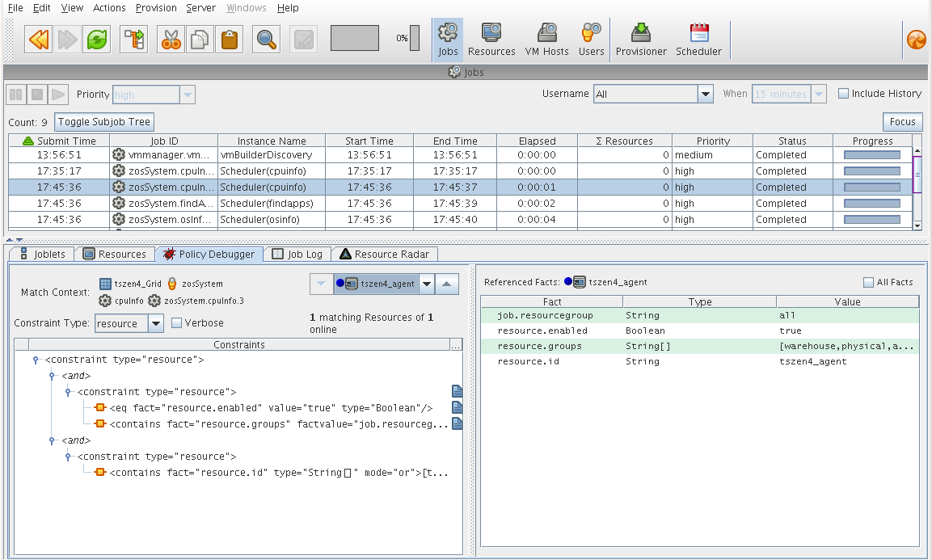Toggle the Verbose checkbox
The height and width of the screenshot is (560, 932).
177,323
